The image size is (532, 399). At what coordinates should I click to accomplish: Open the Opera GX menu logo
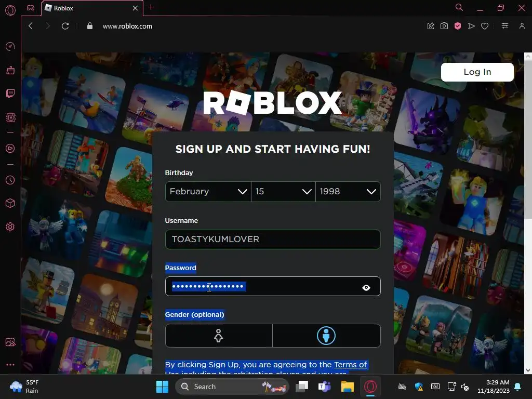[x=10, y=10]
